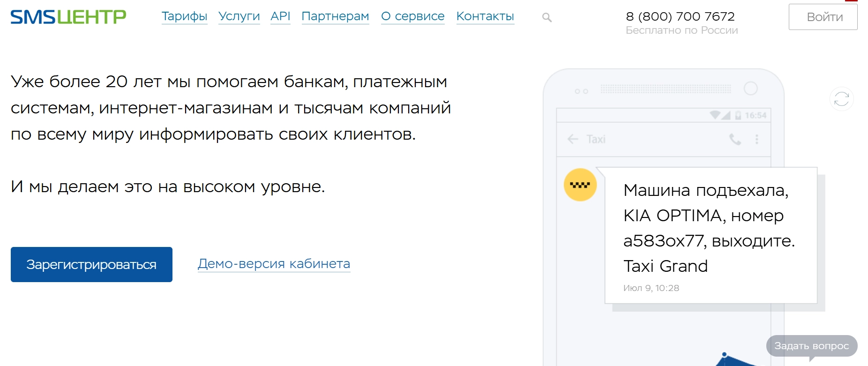Click the battery icon in phone status bar

[x=738, y=115]
